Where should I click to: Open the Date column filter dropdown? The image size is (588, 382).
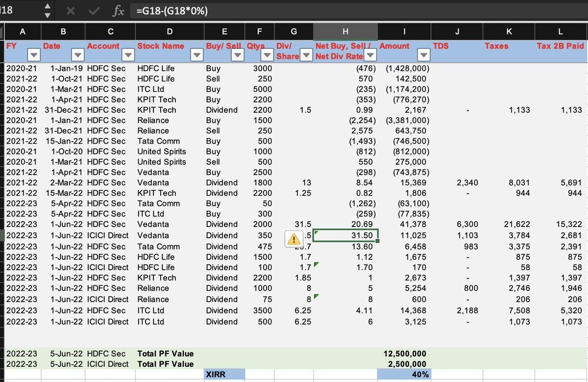pos(78,55)
